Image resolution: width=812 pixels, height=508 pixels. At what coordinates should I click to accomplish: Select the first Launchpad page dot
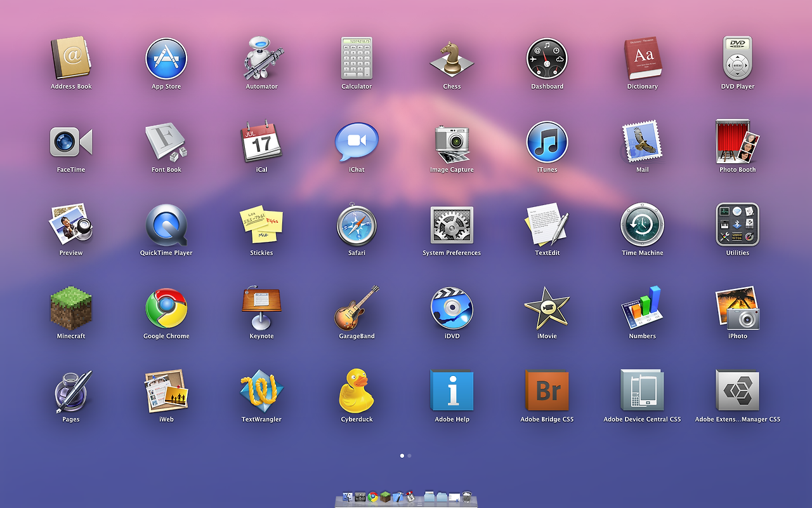(x=402, y=455)
